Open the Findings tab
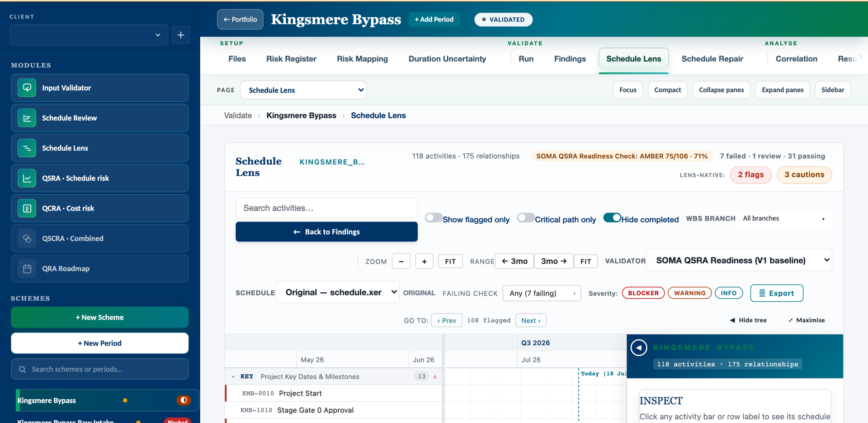Image resolution: width=868 pixels, height=423 pixels. pos(570,59)
